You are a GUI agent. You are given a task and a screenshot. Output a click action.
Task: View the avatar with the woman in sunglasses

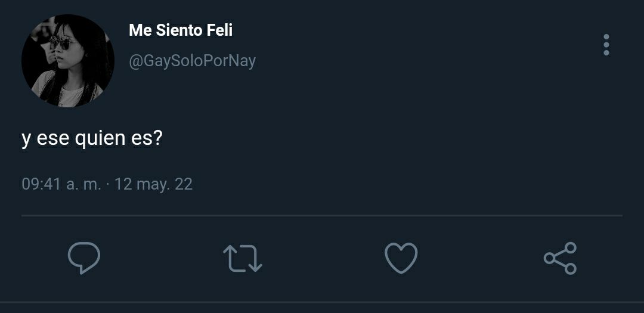(68, 61)
